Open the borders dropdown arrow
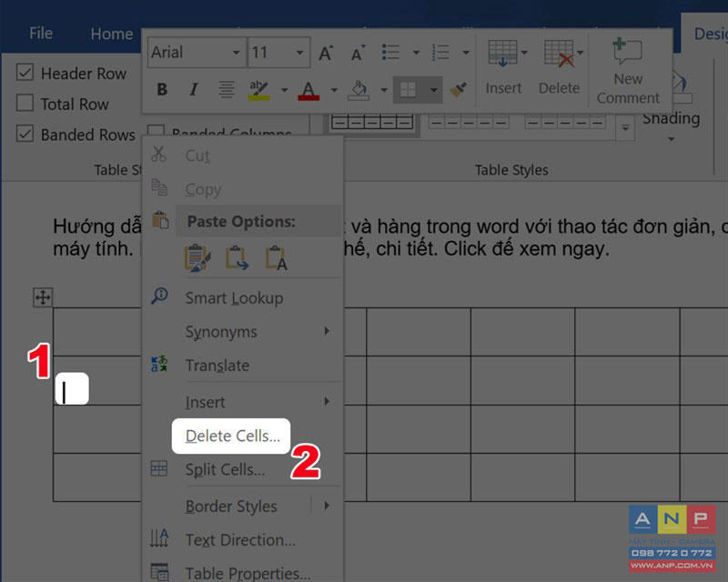Image resolution: width=728 pixels, height=582 pixels. tap(433, 90)
